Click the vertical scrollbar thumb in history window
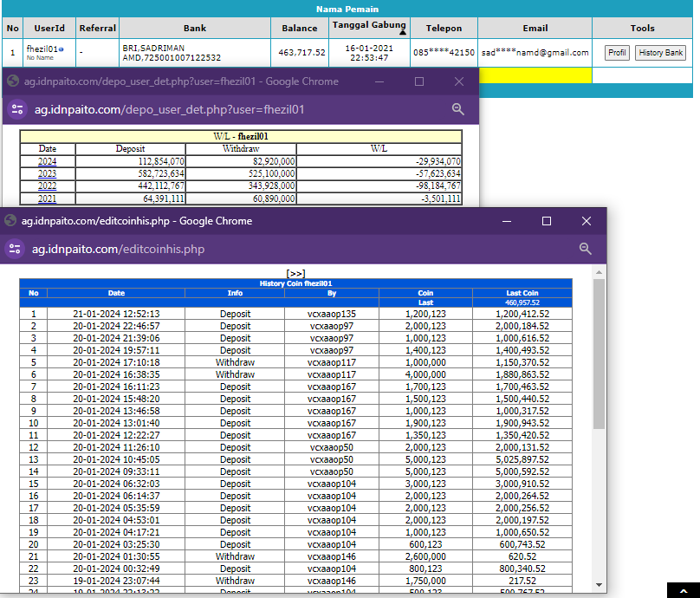The width and height of the screenshot is (700, 598). click(600, 354)
